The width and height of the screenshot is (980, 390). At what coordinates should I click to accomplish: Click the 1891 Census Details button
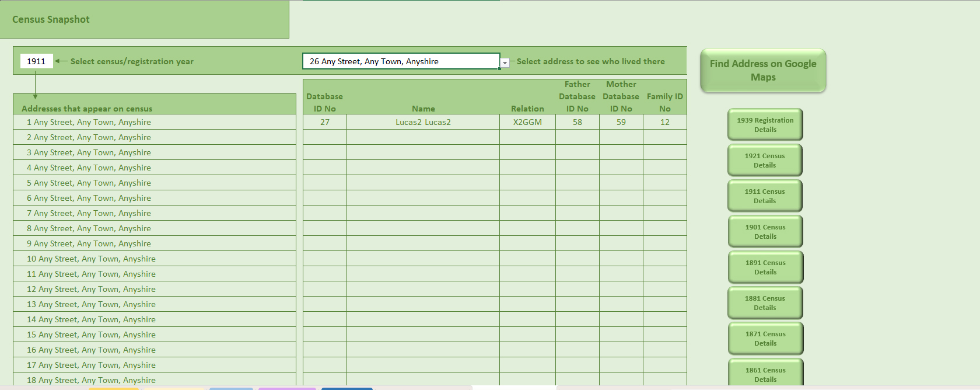[x=765, y=267]
